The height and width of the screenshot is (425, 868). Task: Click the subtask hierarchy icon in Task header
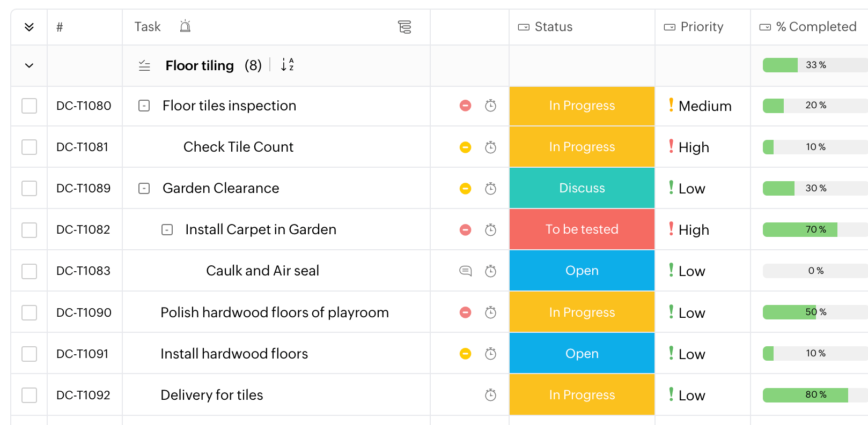pos(404,27)
